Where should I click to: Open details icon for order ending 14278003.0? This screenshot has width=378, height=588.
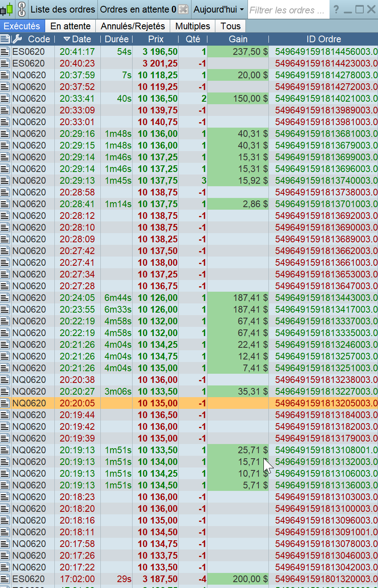click(5, 75)
